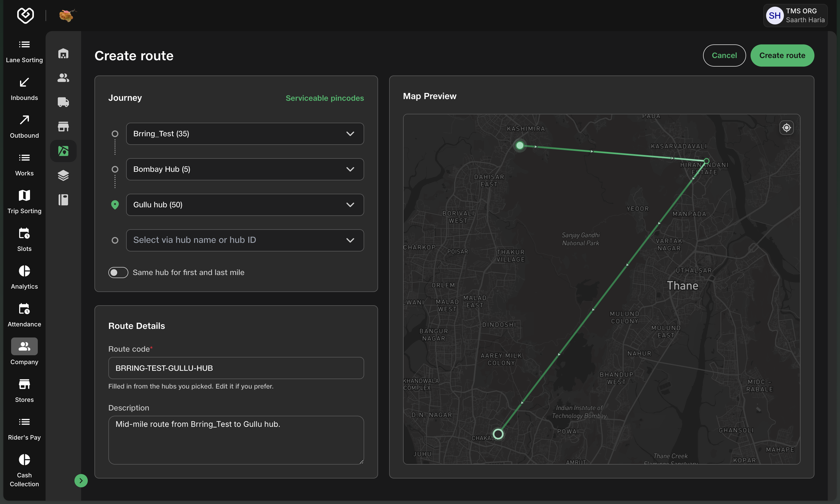Viewport: 840px width, 504px height.
Task: Click the stacked layers icon in the inner sidebar
Action: 63,175
